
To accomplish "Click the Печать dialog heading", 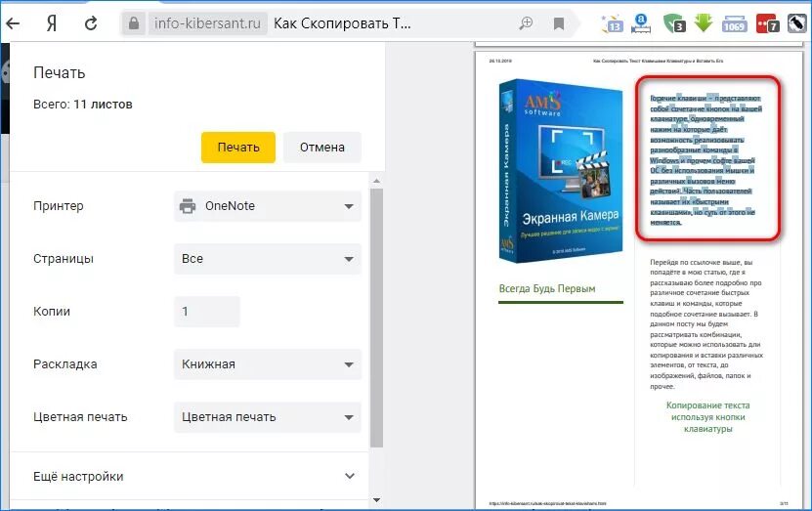I will click(x=59, y=73).
